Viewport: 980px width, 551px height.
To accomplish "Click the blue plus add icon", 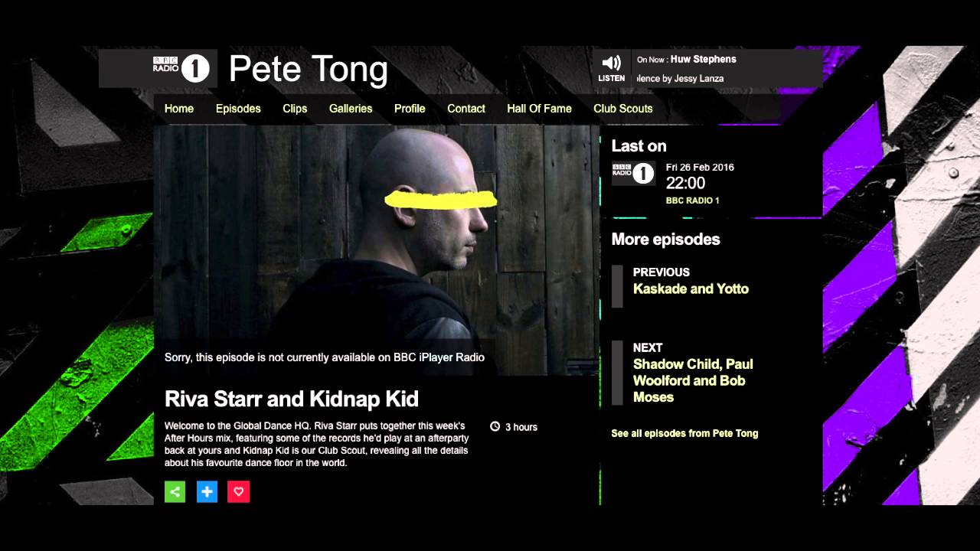I will [207, 491].
